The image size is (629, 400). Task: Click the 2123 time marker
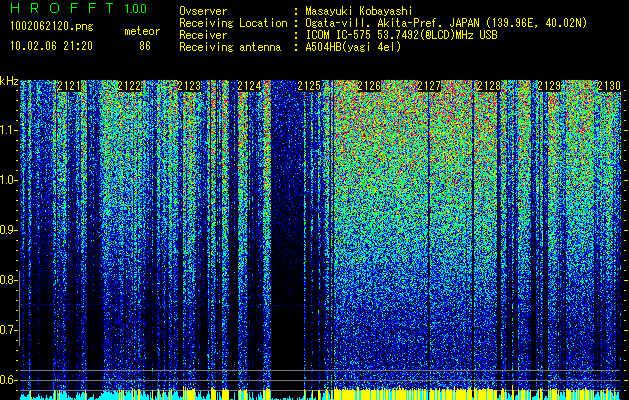click(x=189, y=86)
